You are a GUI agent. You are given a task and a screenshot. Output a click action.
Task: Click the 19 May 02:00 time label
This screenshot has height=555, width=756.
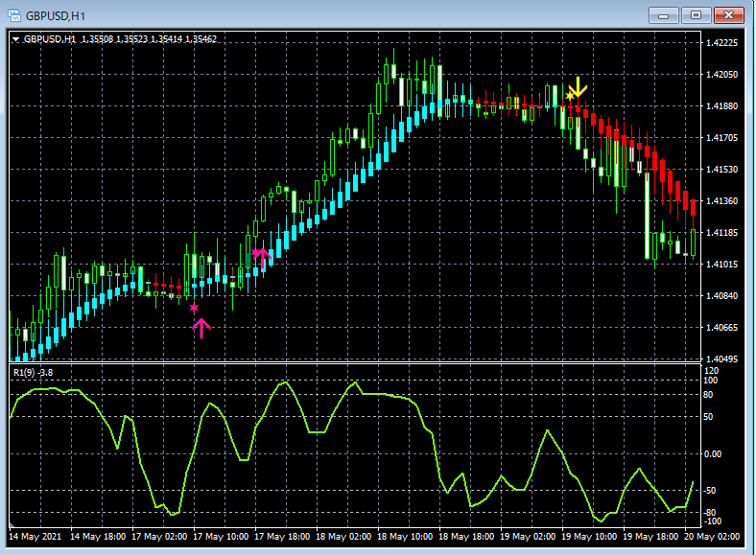528,536
